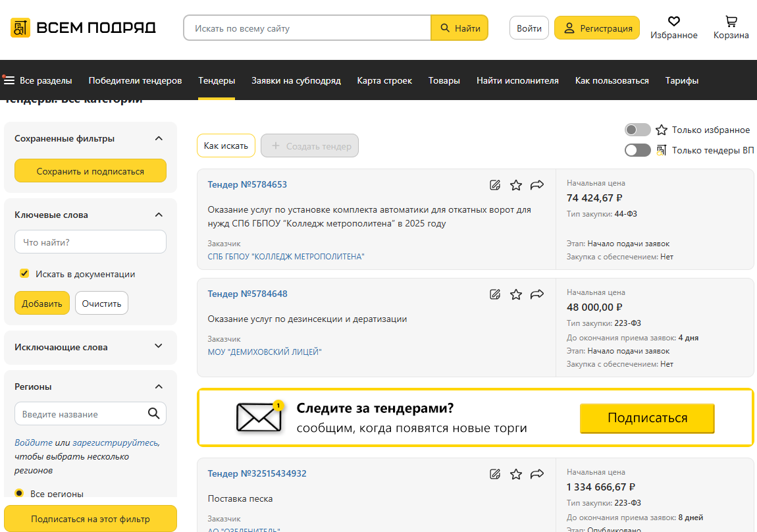The width and height of the screenshot is (757, 532).
Task: Uncheck Искать в документации checkbox
Action: pos(24,274)
